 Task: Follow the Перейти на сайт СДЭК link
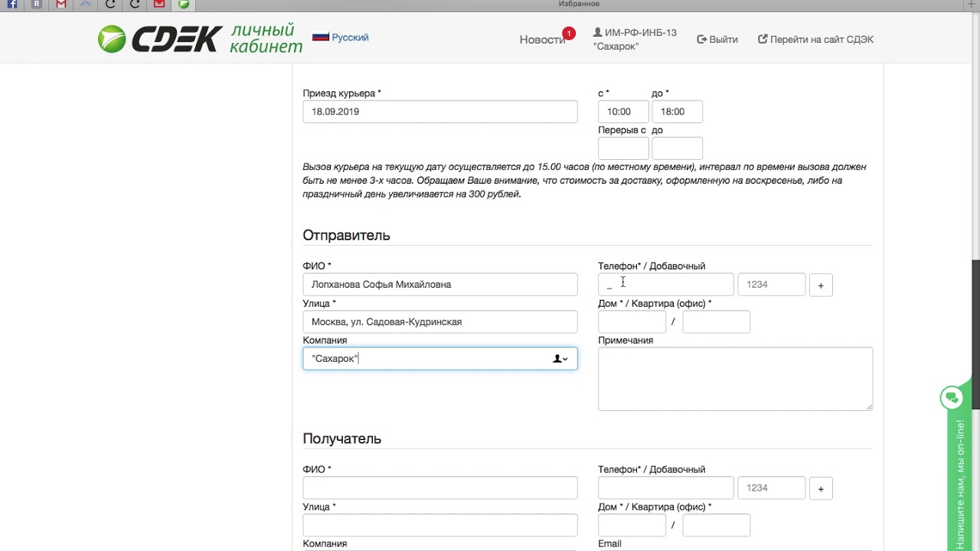[815, 39]
